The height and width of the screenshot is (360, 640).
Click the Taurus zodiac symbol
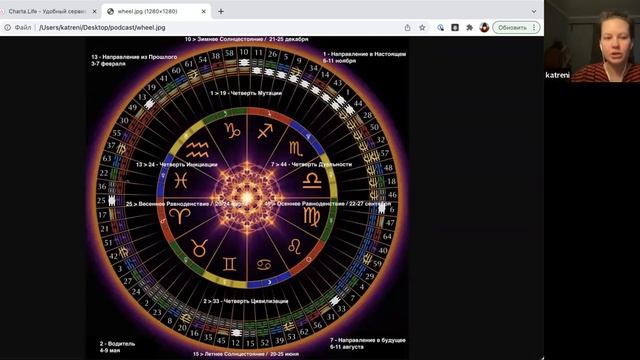pos(200,248)
